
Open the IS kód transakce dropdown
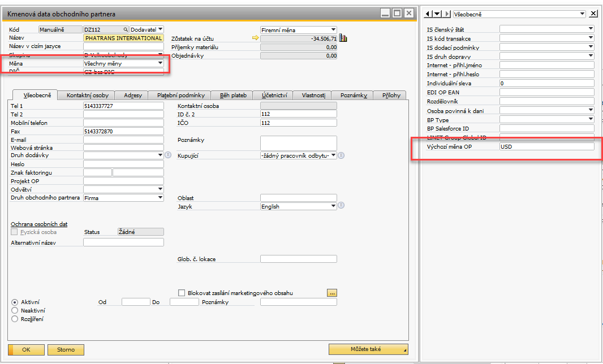click(591, 38)
